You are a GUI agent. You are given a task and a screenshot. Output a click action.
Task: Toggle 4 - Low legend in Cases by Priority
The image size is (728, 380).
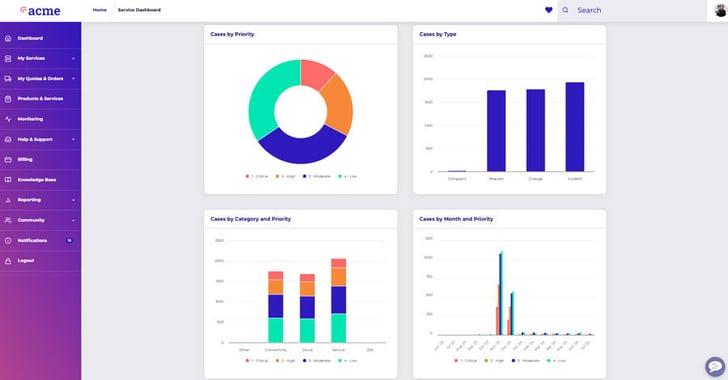(347, 177)
